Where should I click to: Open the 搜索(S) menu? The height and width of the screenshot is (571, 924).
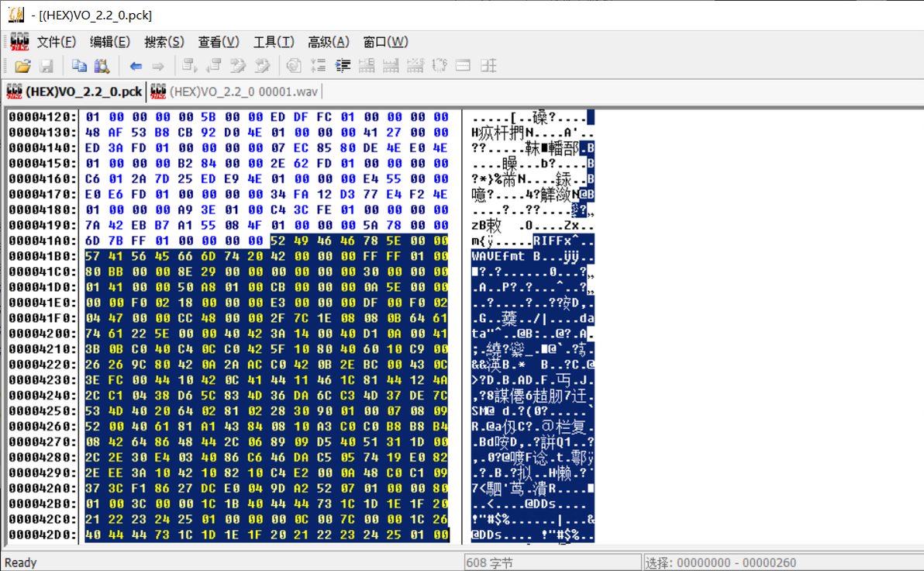pyautogui.click(x=164, y=42)
